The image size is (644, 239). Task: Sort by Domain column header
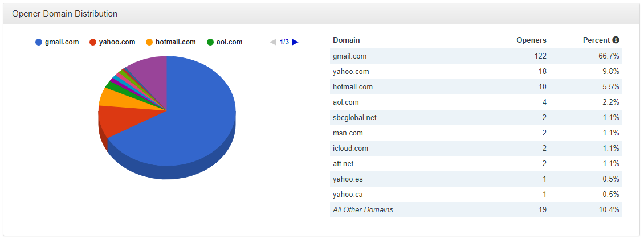[346, 40]
